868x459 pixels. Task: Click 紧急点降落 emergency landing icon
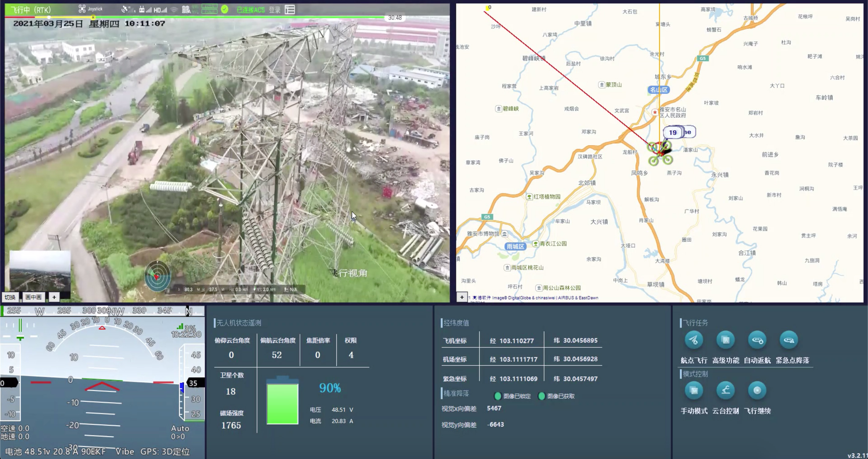pyautogui.click(x=789, y=340)
